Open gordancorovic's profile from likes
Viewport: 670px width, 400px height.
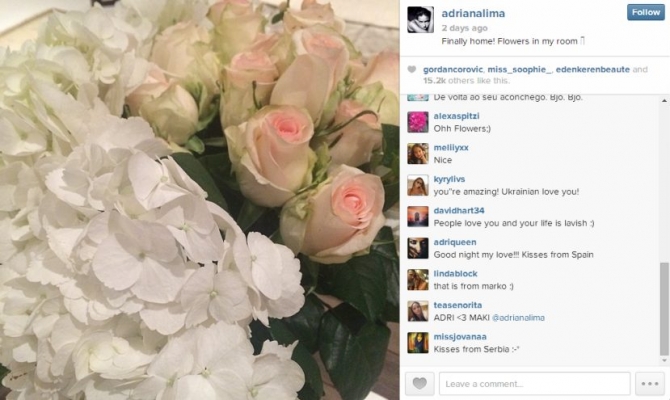tap(453, 69)
